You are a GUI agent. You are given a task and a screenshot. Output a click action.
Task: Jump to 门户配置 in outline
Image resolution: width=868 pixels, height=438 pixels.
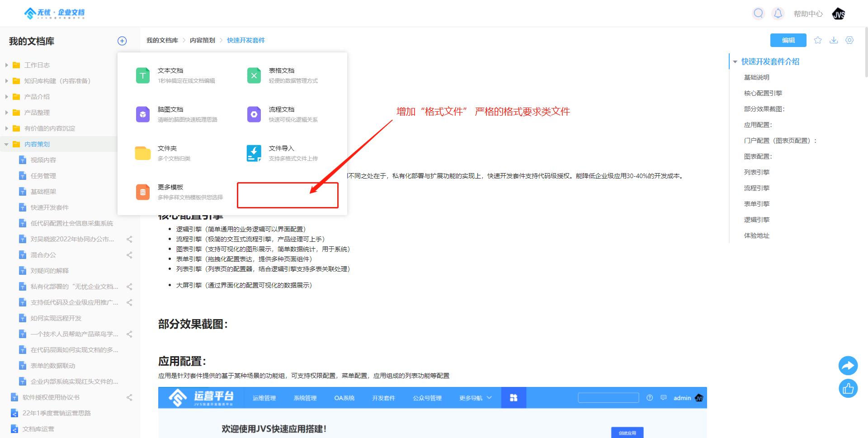pyautogui.click(x=780, y=141)
